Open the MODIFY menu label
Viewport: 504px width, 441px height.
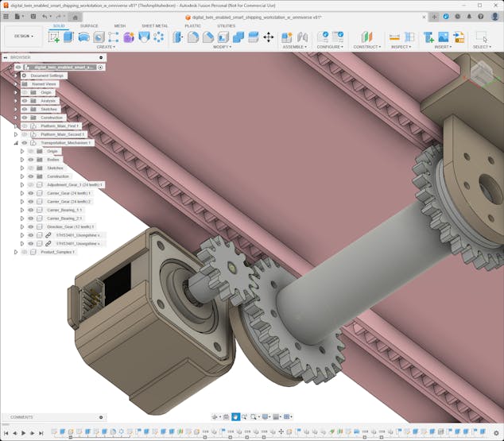point(223,47)
